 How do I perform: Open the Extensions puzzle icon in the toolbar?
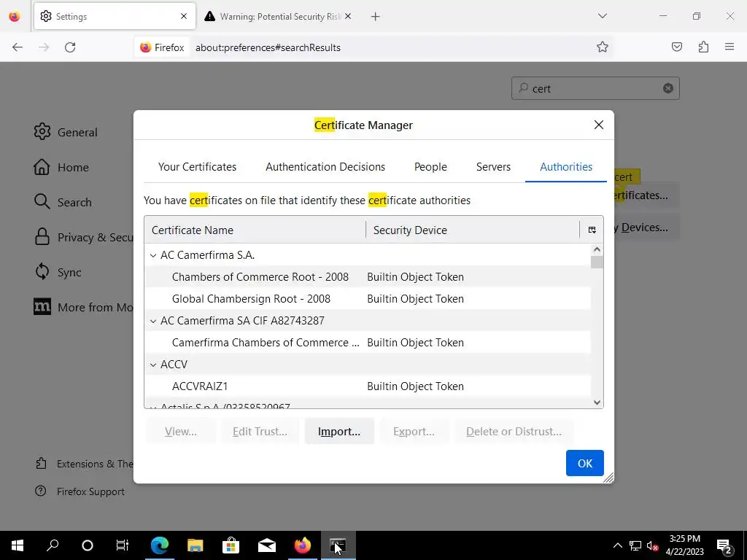click(703, 47)
